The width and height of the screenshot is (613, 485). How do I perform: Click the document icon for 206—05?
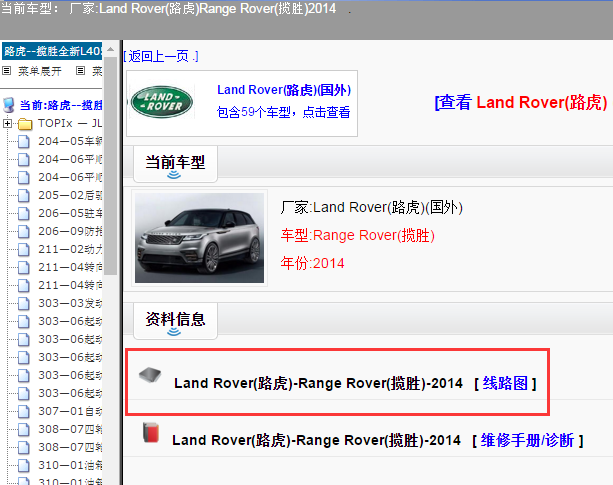tap(23, 213)
